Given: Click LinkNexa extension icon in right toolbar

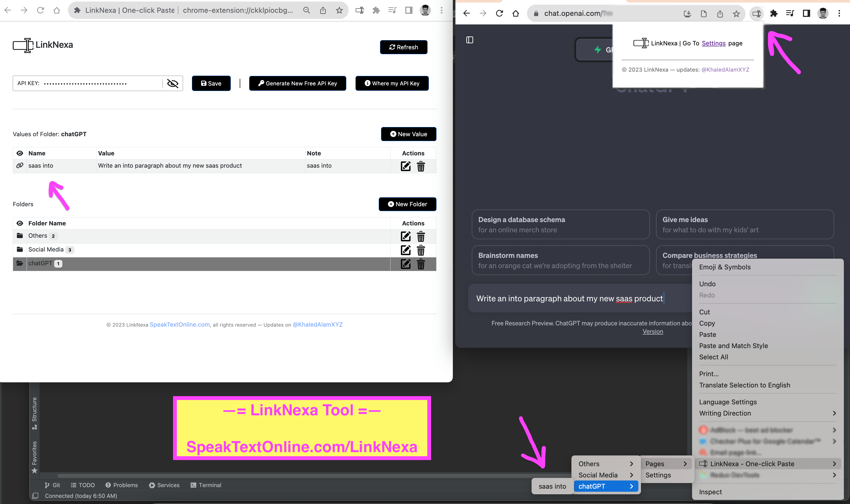Looking at the screenshot, I should [x=757, y=14].
